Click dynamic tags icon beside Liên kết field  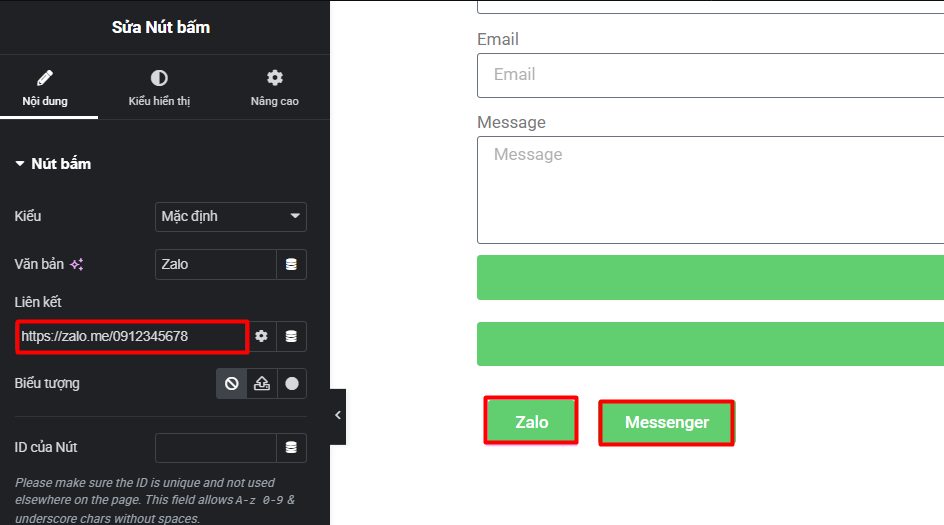(x=291, y=336)
